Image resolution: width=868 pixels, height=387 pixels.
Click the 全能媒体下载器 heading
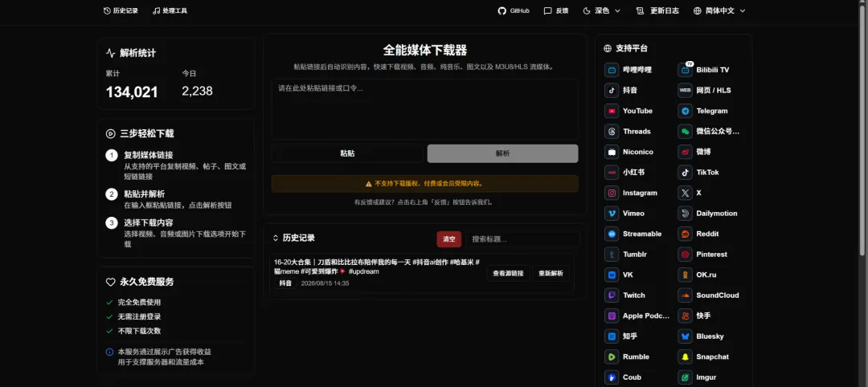coord(424,51)
